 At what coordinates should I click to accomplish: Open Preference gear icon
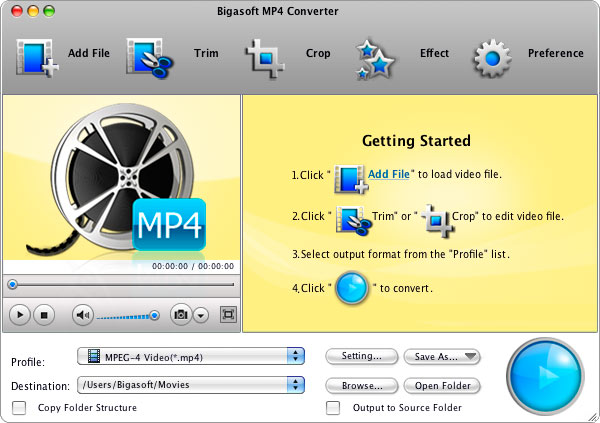(x=492, y=57)
